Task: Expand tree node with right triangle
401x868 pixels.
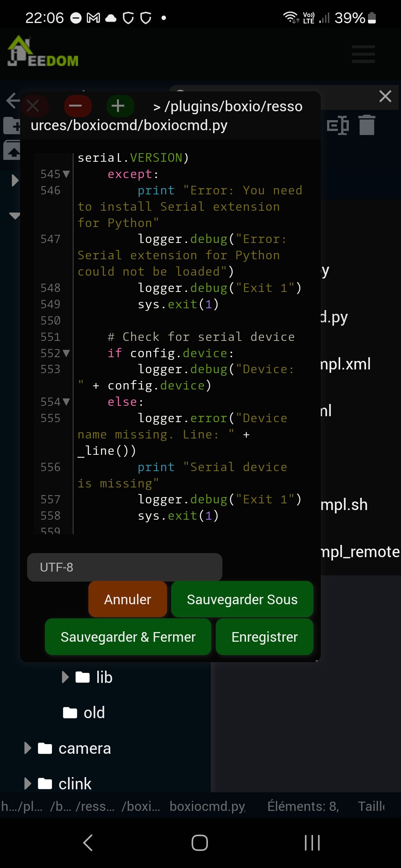Action: pyautogui.click(x=15, y=180)
